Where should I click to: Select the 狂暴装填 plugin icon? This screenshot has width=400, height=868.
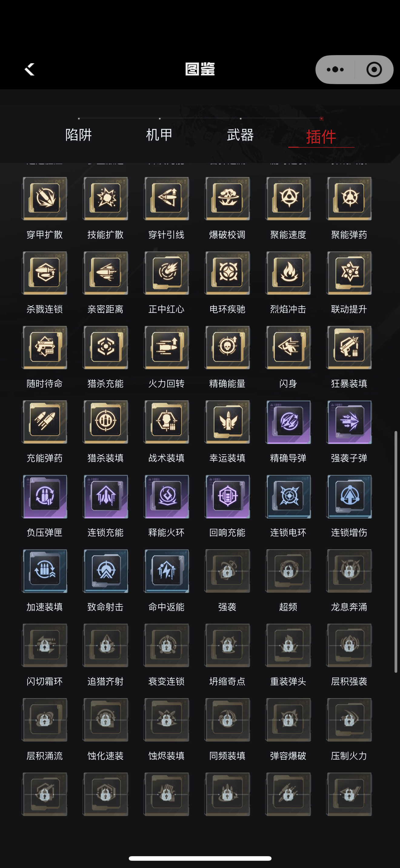(349, 347)
